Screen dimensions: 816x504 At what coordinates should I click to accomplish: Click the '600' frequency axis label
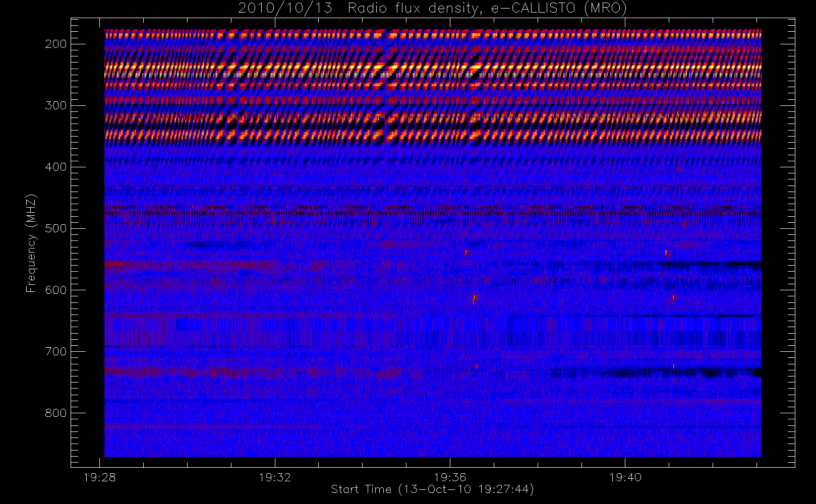coord(55,290)
